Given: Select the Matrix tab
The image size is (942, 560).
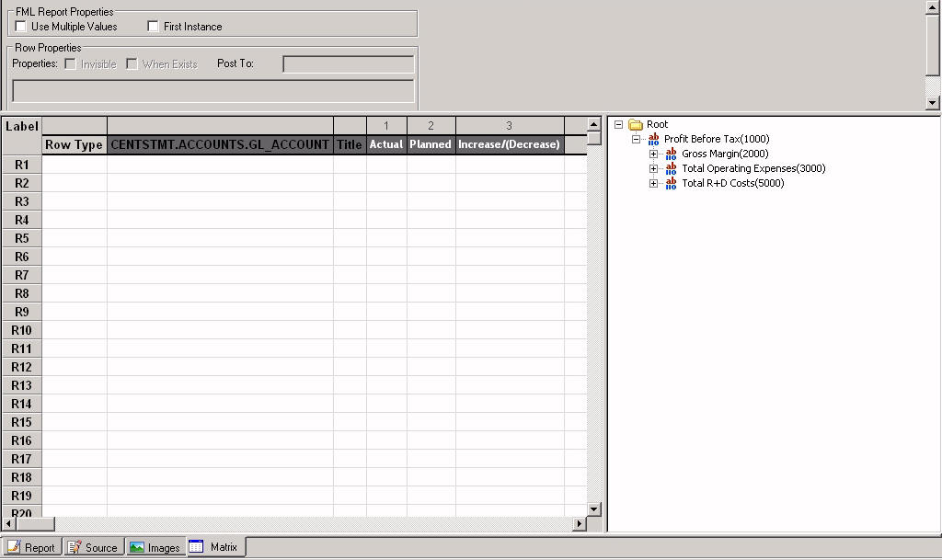Looking at the screenshot, I should tap(215, 547).
